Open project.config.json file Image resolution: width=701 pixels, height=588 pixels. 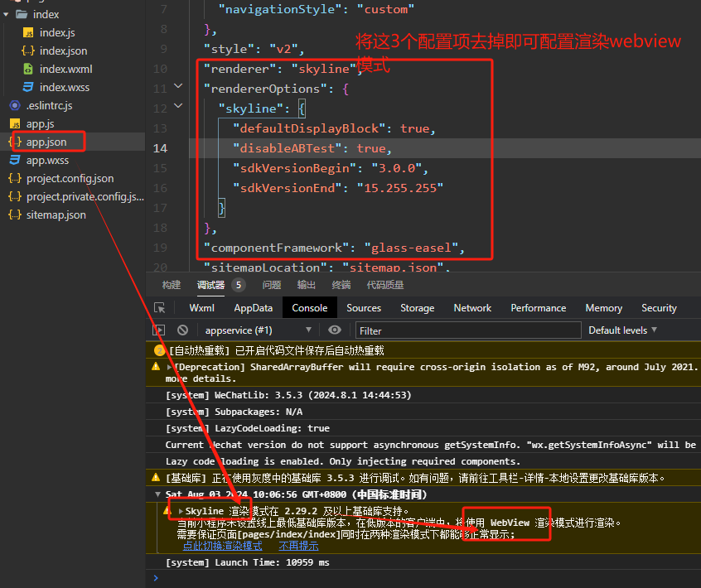(70, 179)
